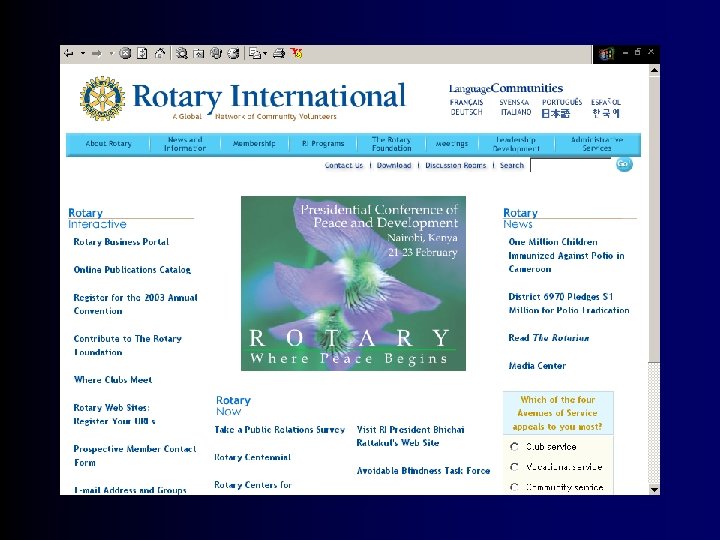Switch language to Deutsch
This screenshot has height=540, width=720.
pyautogui.click(x=467, y=112)
